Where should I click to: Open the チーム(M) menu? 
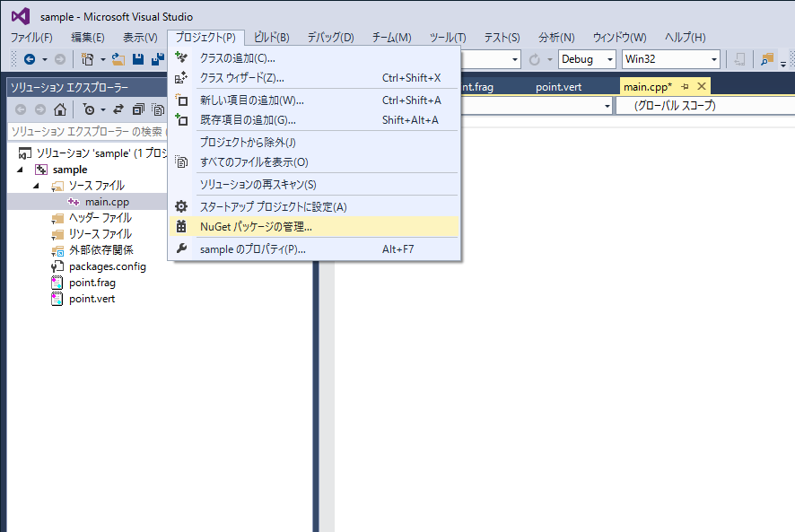coord(391,38)
